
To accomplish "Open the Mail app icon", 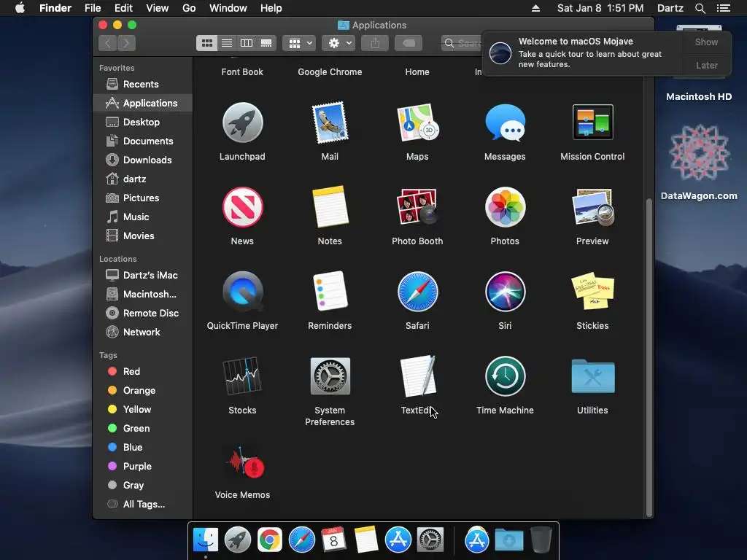I will (330, 122).
